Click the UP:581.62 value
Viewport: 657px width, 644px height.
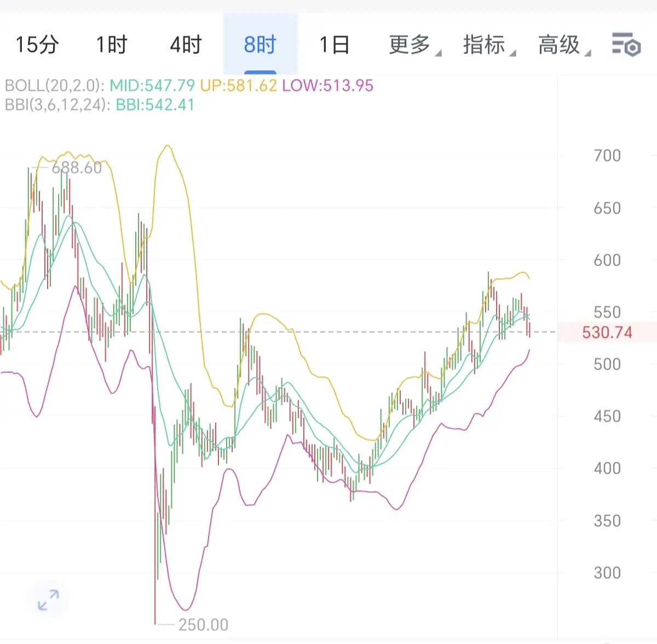point(238,85)
